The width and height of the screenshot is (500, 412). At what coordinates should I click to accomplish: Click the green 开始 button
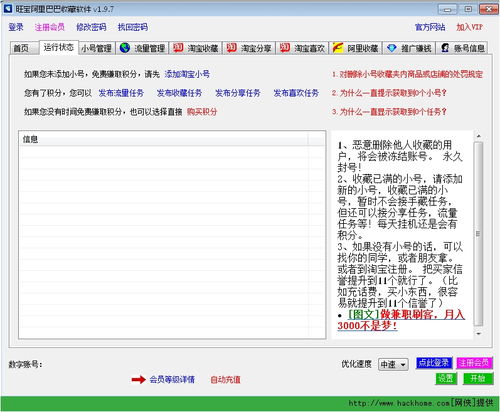[478, 379]
